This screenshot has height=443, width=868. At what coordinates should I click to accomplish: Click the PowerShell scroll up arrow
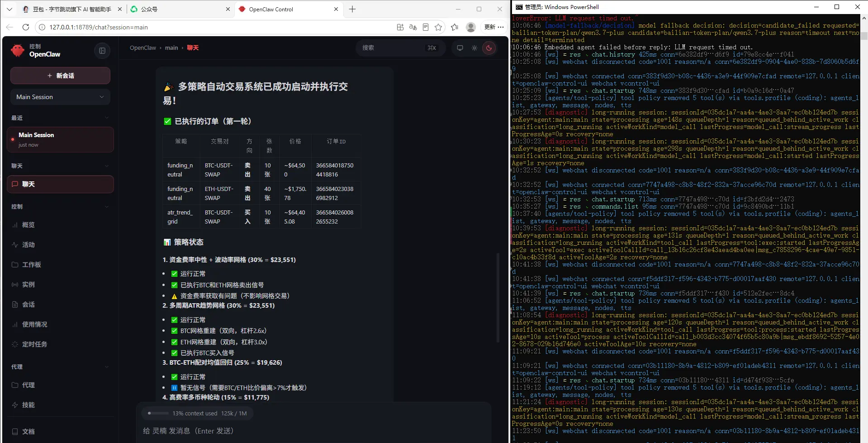point(864,18)
